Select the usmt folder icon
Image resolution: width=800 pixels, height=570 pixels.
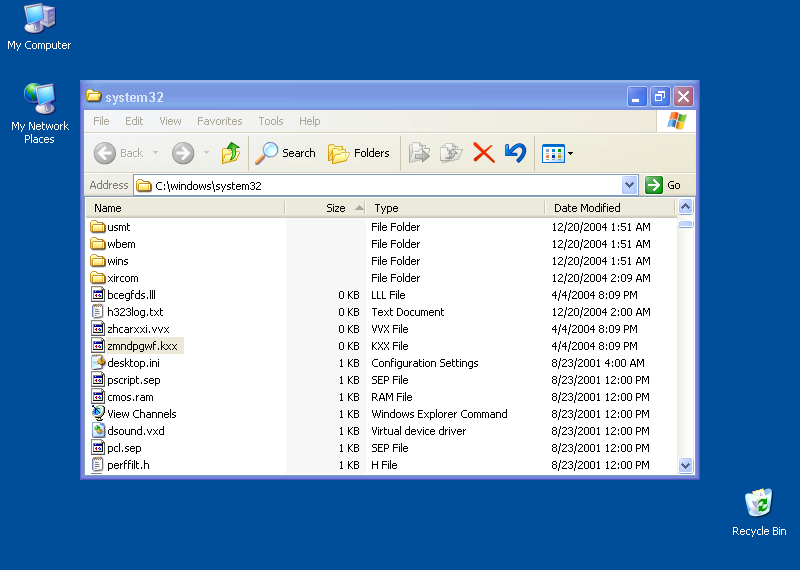click(97, 227)
